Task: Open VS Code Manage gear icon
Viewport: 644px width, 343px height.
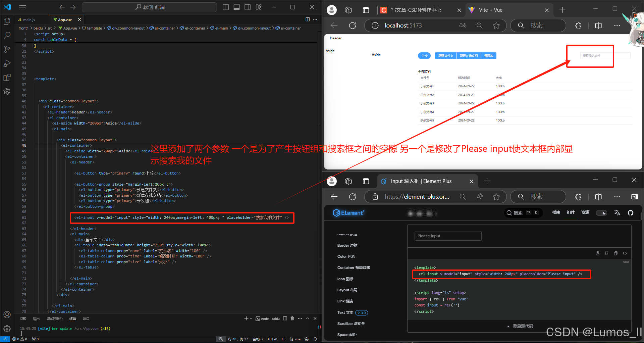Action: point(7,329)
